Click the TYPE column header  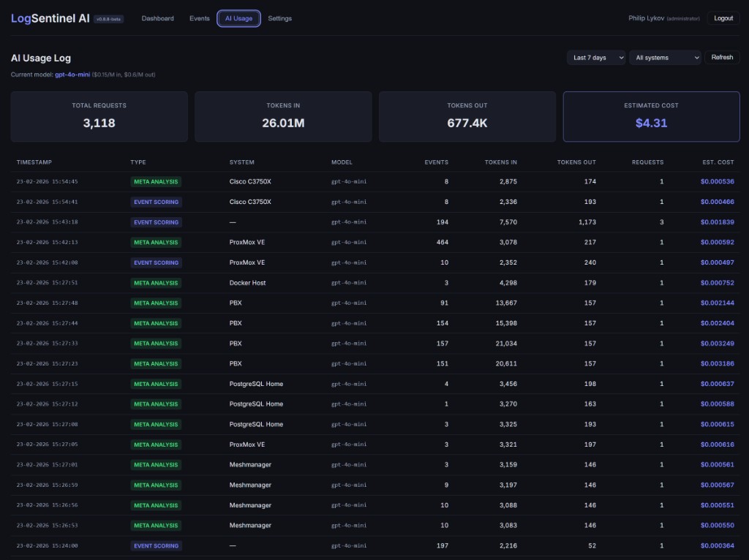coord(138,162)
